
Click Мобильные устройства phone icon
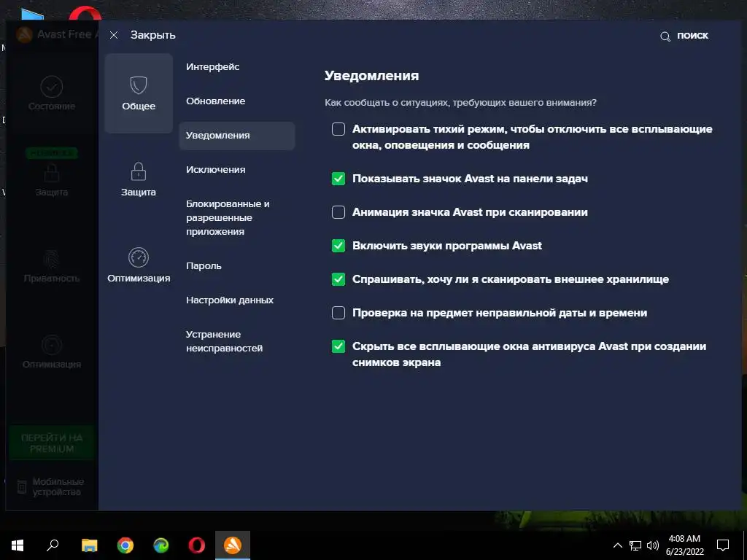coord(21,486)
